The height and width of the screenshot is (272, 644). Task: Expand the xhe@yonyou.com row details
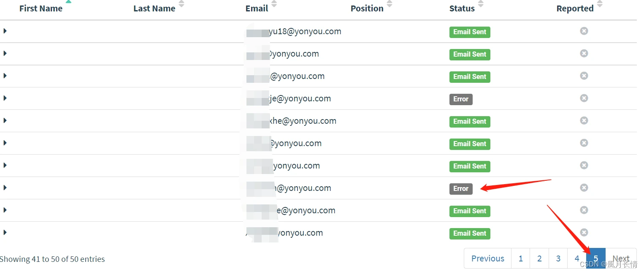pyautogui.click(x=5, y=120)
